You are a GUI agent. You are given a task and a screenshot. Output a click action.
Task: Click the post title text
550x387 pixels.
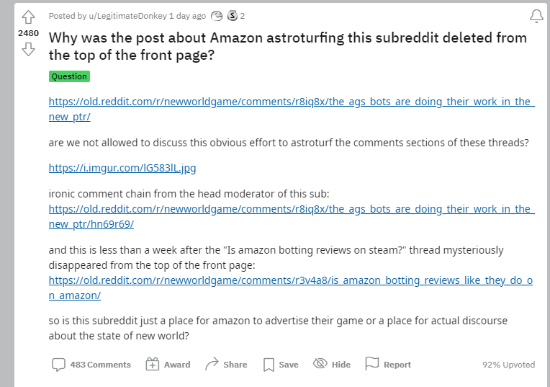[288, 46]
